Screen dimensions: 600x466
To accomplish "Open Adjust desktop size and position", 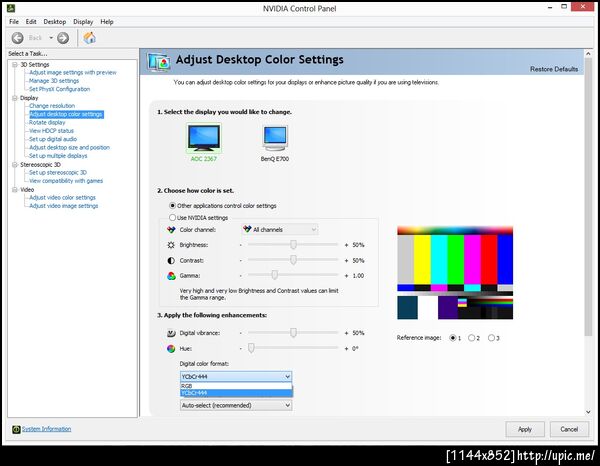I will point(69,147).
